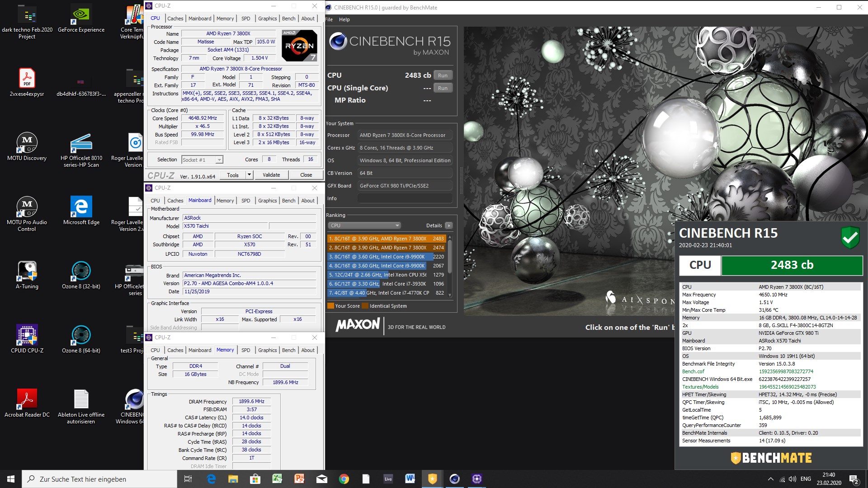
Task: Open Edge from the taskbar
Action: tap(211, 479)
